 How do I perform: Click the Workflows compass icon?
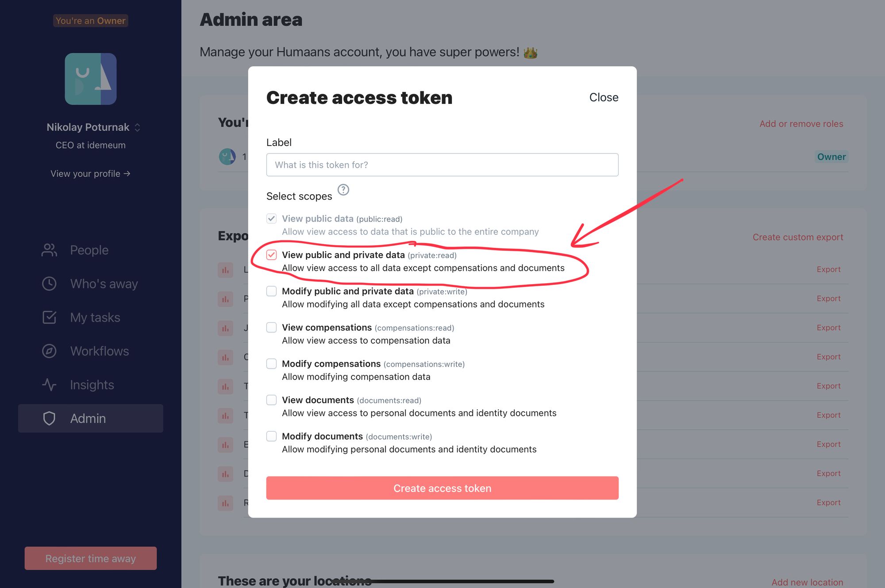pos(49,351)
